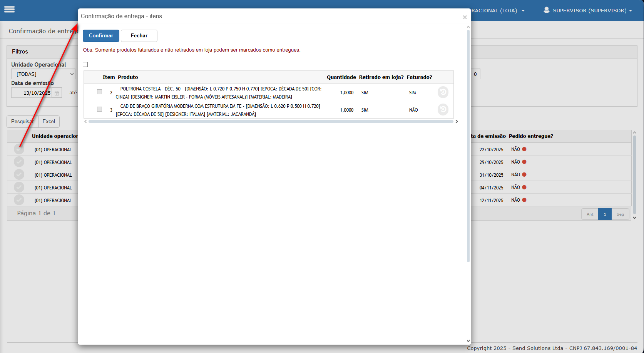Open the hamburger menu icon
The width and height of the screenshot is (644, 353).
tap(10, 10)
